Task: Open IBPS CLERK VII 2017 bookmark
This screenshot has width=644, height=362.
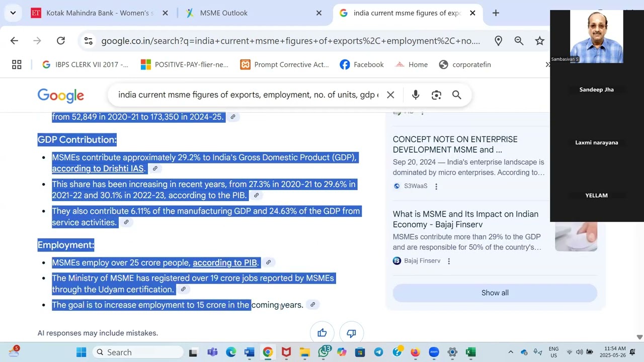Action: (x=86, y=64)
